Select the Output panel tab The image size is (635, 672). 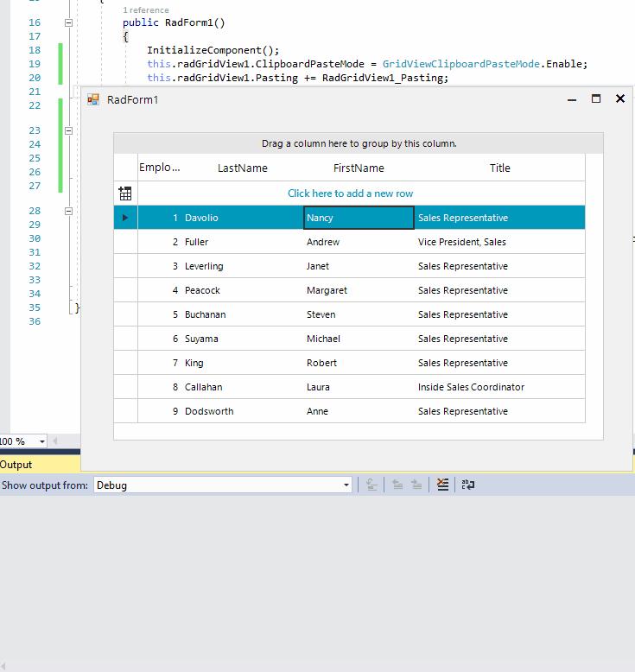[16, 465]
